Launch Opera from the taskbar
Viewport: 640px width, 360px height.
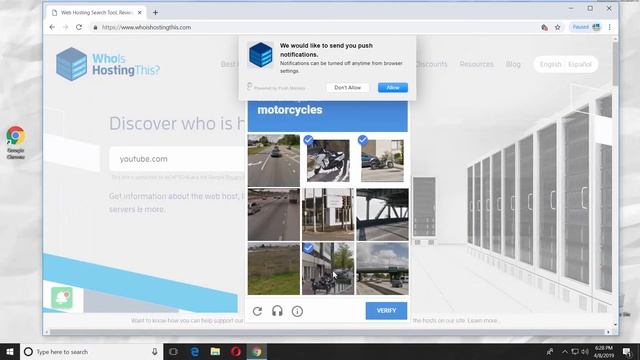(236, 352)
